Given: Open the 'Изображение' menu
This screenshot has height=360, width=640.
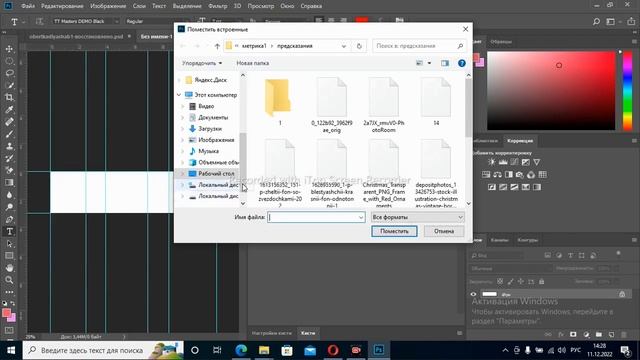Looking at the screenshot, I should pos(108,6).
